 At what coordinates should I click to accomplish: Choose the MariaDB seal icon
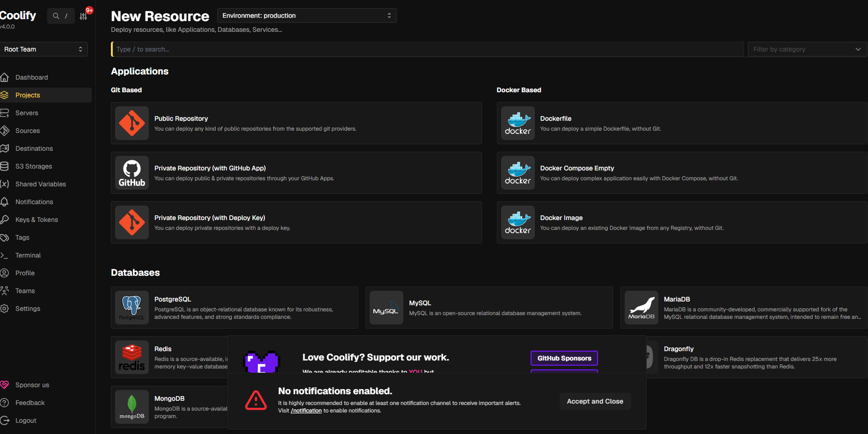point(642,308)
